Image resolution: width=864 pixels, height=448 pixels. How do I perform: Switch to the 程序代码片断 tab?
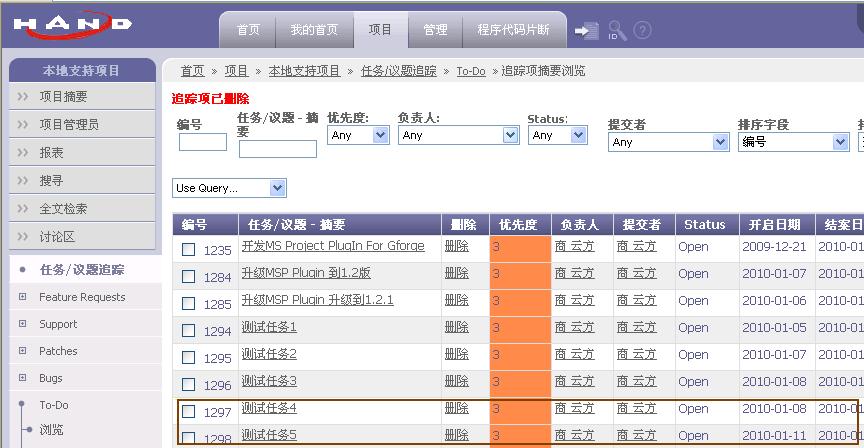coord(514,30)
